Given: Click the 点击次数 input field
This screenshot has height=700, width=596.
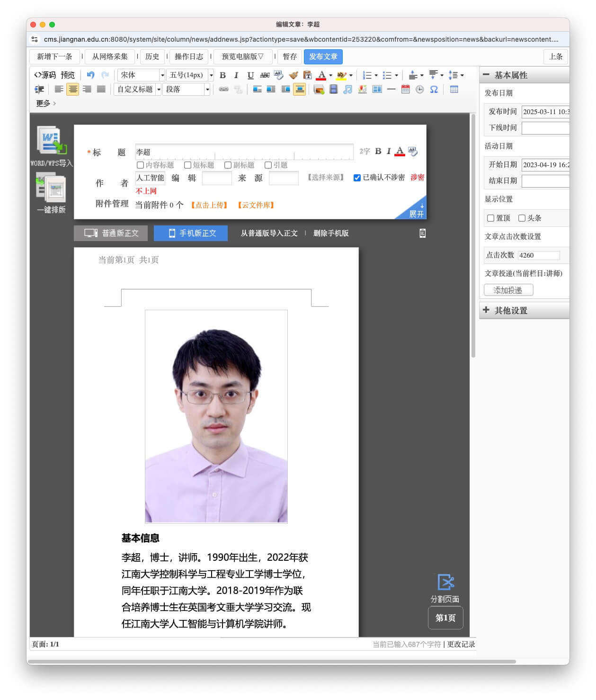Looking at the screenshot, I should coord(539,255).
